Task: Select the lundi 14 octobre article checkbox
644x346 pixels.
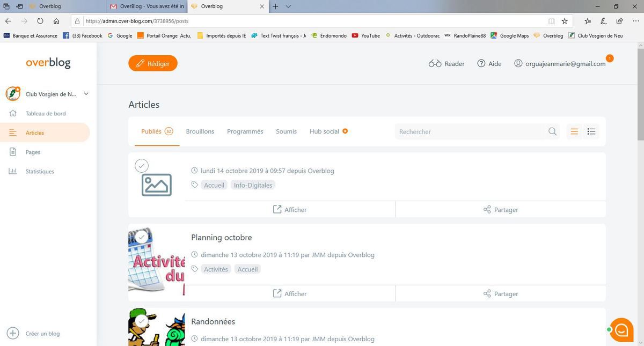Action: pyautogui.click(x=142, y=166)
